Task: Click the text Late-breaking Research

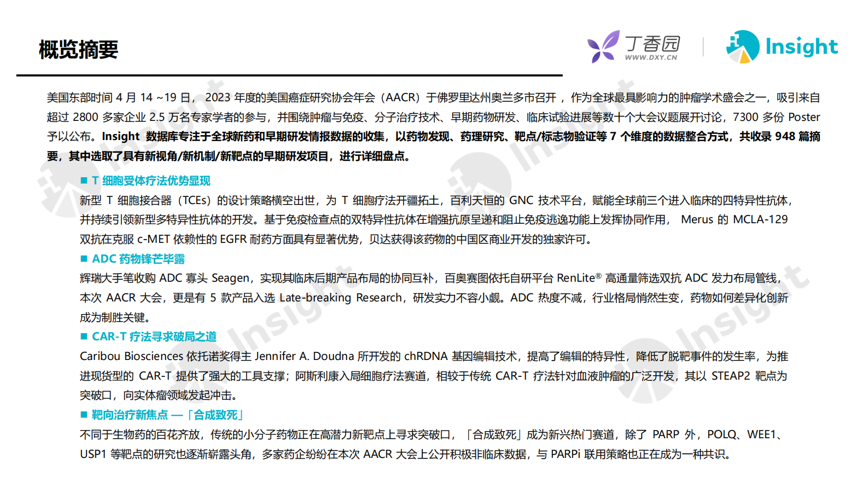Action: (341, 298)
